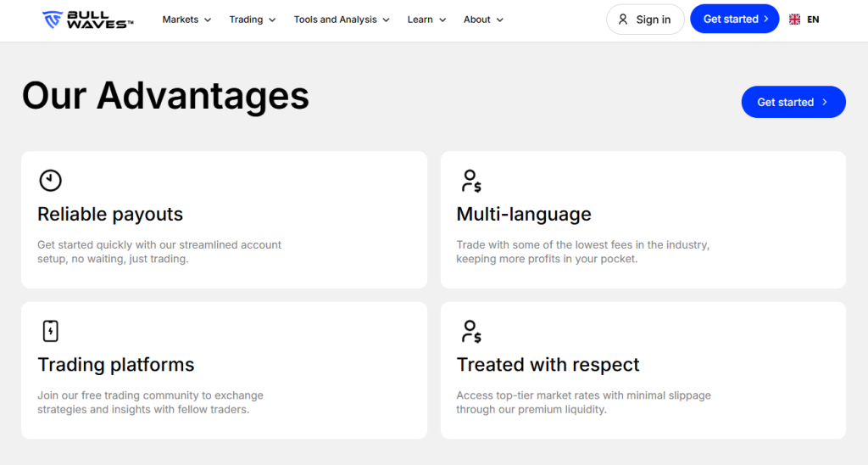Screen dimensions: 868x465
Task: Click the Trading platforms card heading
Action: pos(116,365)
